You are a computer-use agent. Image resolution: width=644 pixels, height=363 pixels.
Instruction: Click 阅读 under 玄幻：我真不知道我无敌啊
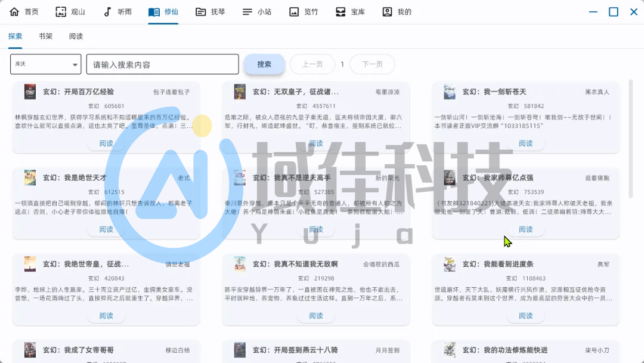tap(316, 316)
